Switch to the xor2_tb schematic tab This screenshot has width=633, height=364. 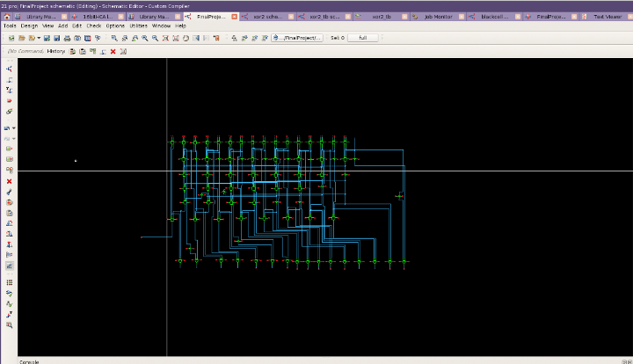[324, 17]
